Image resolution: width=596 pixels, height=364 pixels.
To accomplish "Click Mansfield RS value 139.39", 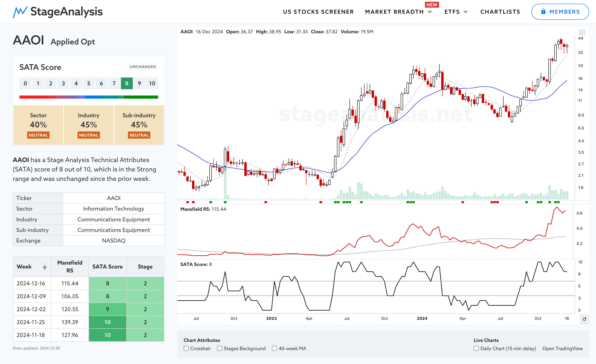I will pyautogui.click(x=70, y=322).
